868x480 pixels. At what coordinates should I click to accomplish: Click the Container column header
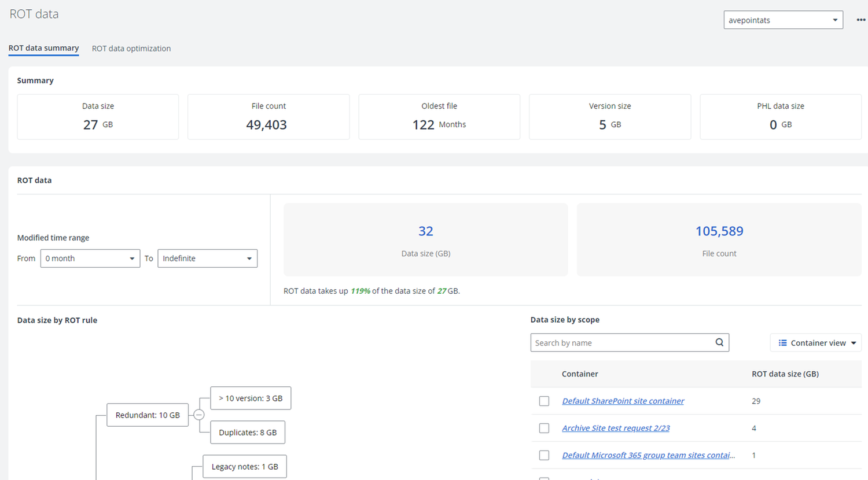[x=580, y=374]
